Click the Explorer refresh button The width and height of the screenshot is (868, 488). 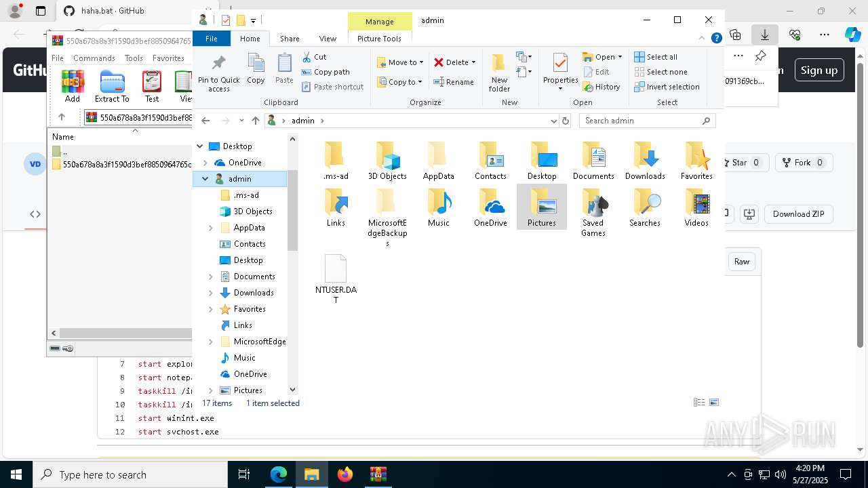[566, 121]
